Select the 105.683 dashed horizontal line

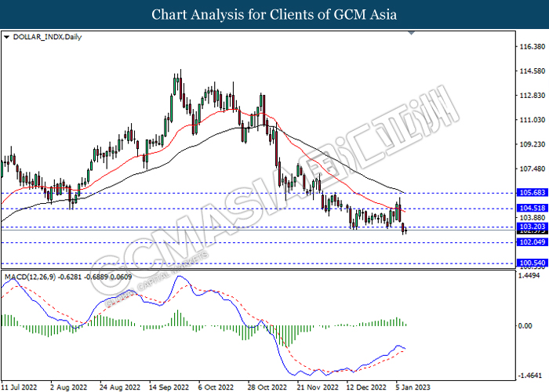(x=258, y=193)
